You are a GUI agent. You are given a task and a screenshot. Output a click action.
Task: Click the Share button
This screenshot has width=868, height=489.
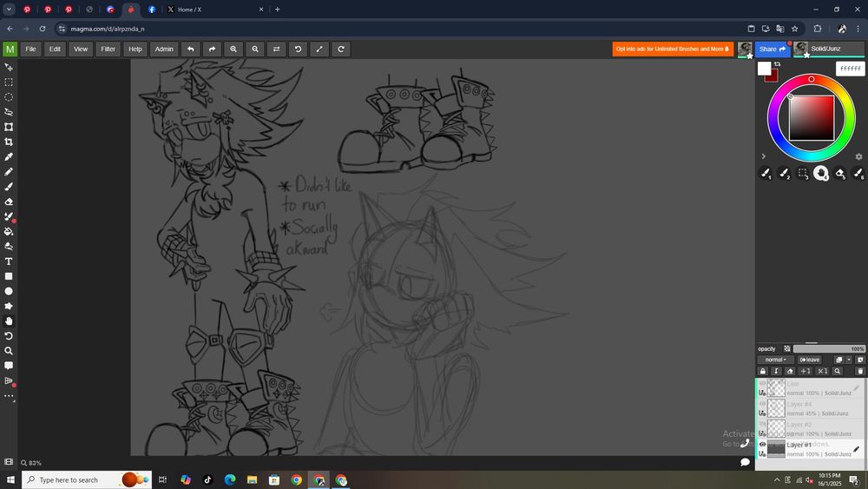coord(773,50)
